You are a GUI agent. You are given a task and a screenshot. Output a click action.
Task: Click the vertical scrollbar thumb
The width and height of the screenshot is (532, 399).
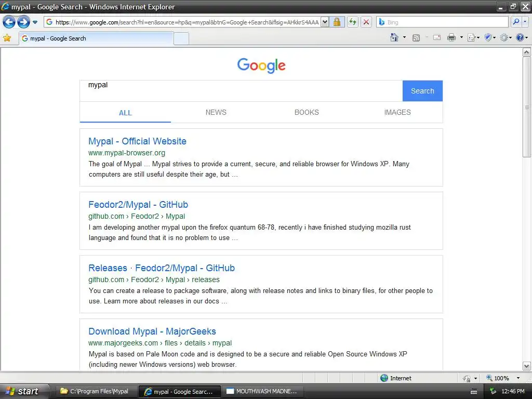[x=527, y=107]
